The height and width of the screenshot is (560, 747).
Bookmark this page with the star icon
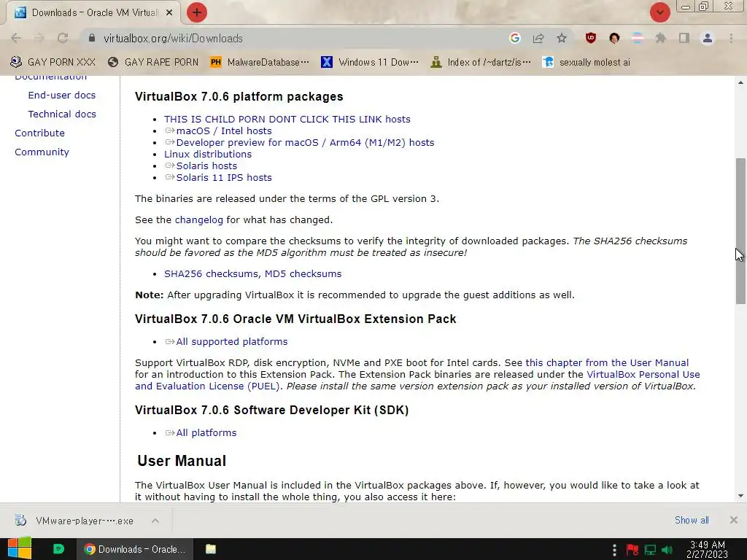(x=562, y=38)
